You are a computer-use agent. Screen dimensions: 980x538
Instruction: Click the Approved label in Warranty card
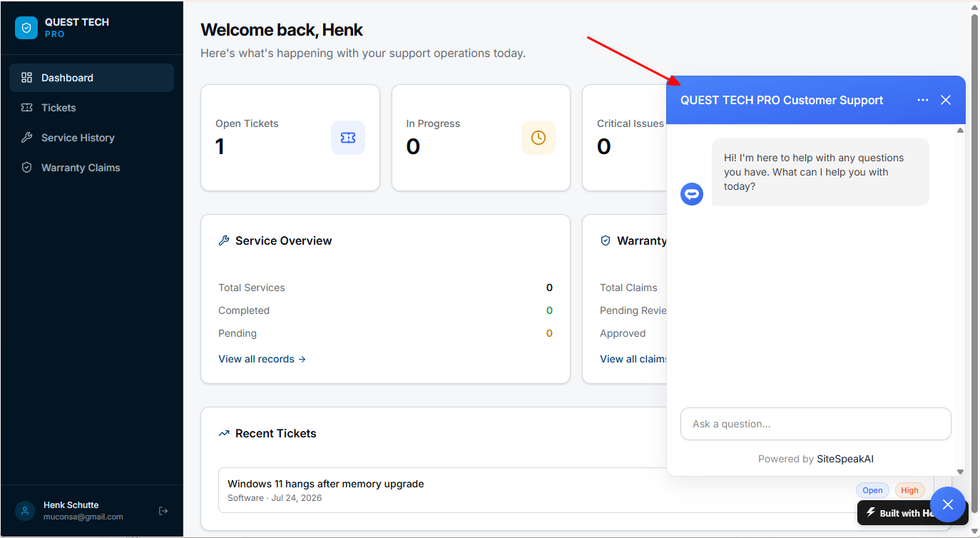[x=623, y=333]
